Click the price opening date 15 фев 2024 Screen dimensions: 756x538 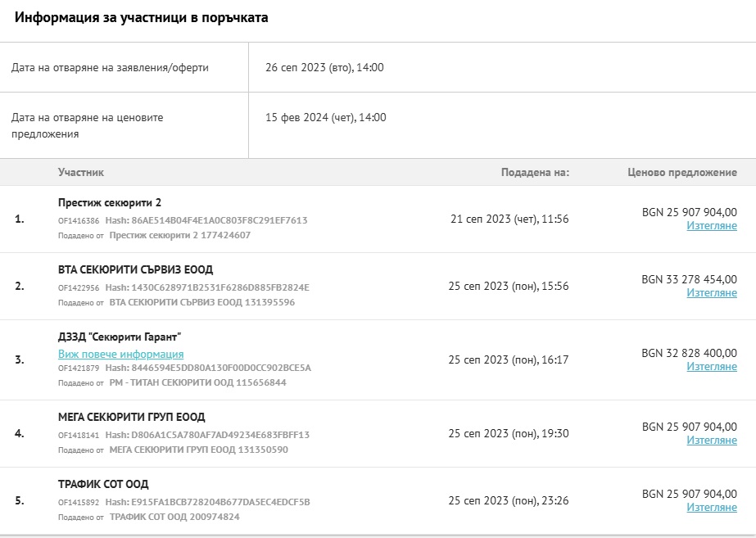(325, 118)
